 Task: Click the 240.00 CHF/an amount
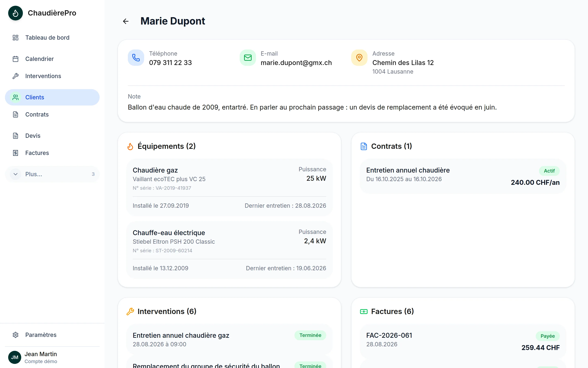[x=535, y=183]
